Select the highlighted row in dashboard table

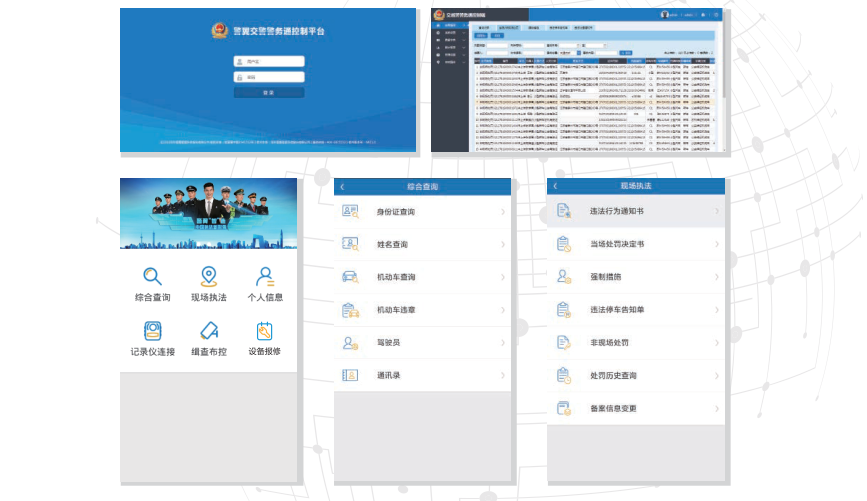point(594,102)
